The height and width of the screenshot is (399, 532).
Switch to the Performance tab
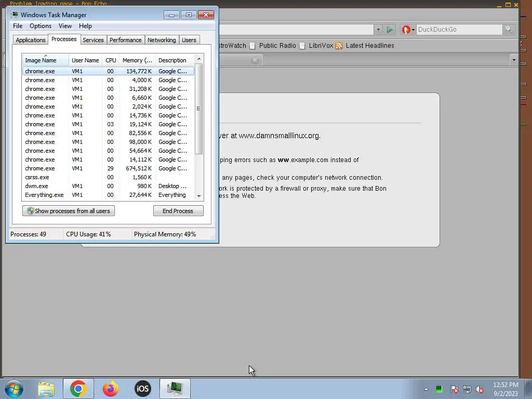[125, 40]
